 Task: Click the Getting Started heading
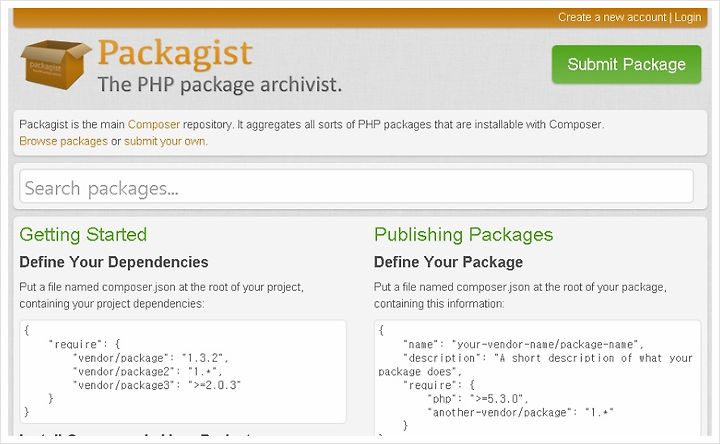click(x=83, y=234)
